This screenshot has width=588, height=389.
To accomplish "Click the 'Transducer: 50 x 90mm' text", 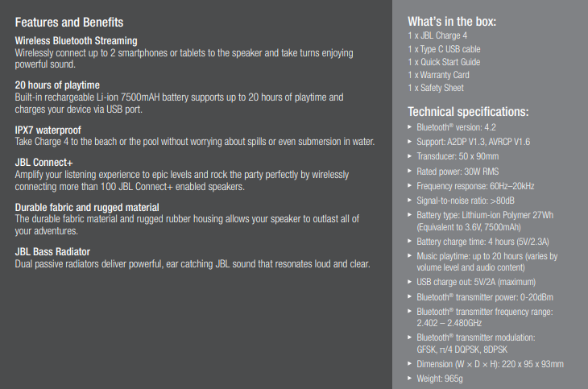I will pos(458,156).
